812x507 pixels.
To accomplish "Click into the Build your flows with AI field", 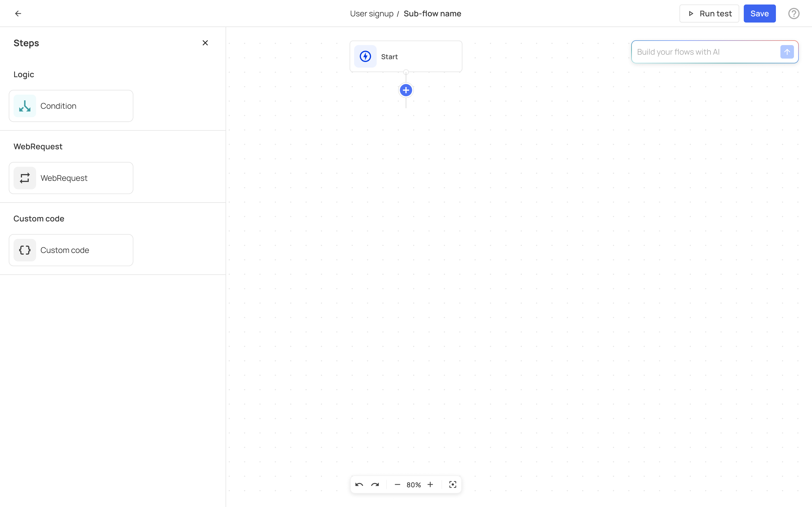I will point(705,52).
